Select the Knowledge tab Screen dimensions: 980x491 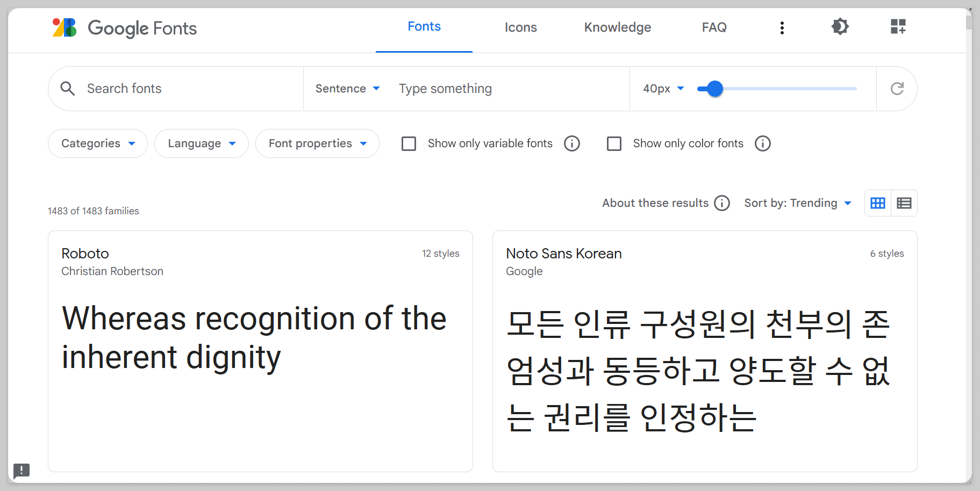point(618,27)
